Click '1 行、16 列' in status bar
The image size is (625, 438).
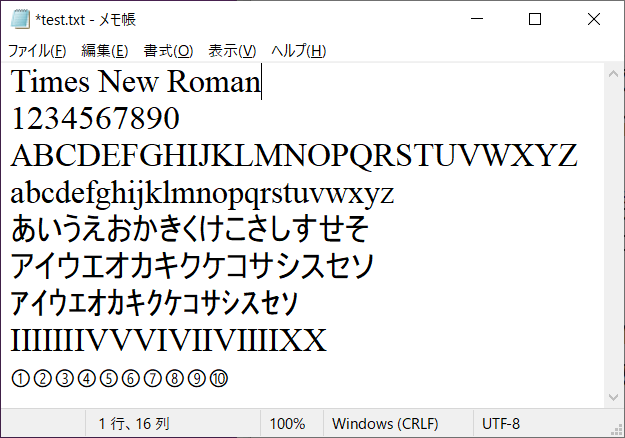tap(134, 423)
